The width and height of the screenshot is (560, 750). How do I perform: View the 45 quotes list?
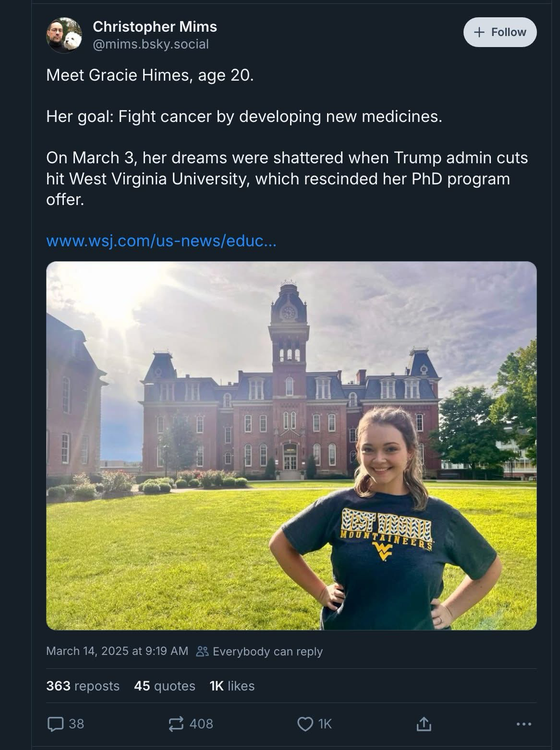pos(164,686)
